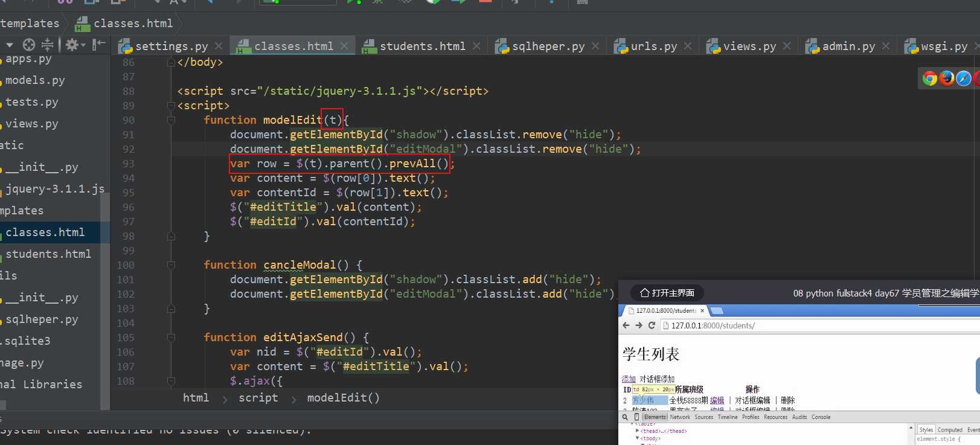Click the scroll from source crosshair icon
The width and height of the screenshot is (980, 445).
click(29, 45)
